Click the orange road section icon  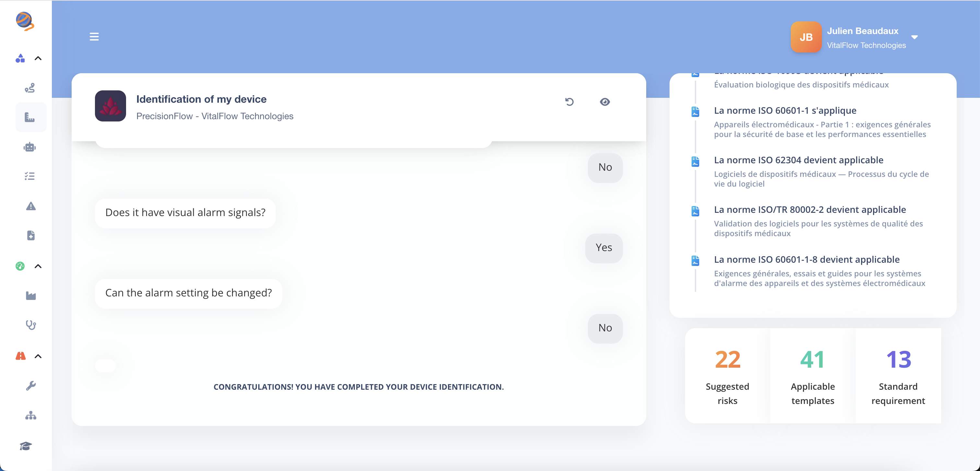point(20,356)
